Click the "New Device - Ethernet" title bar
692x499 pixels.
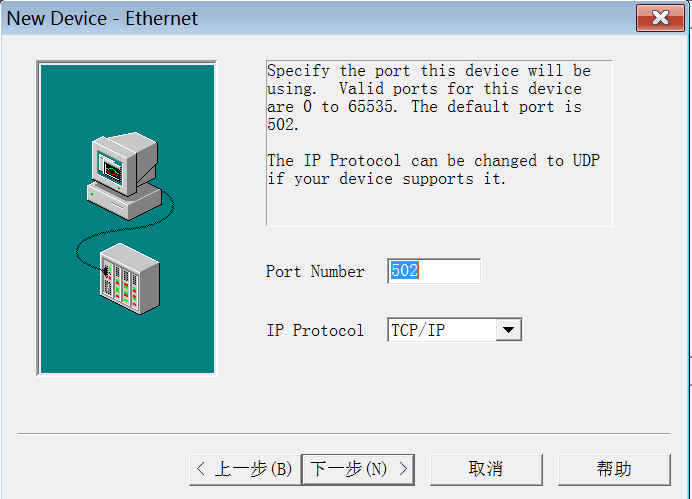point(300,18)
